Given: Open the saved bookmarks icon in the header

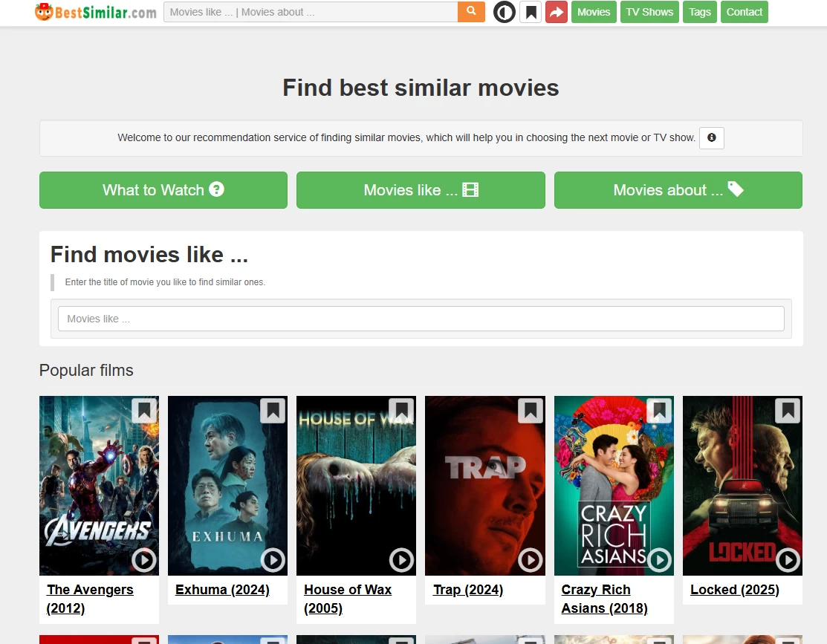Looking at the screenshot, I should click(x=531, y=12).
